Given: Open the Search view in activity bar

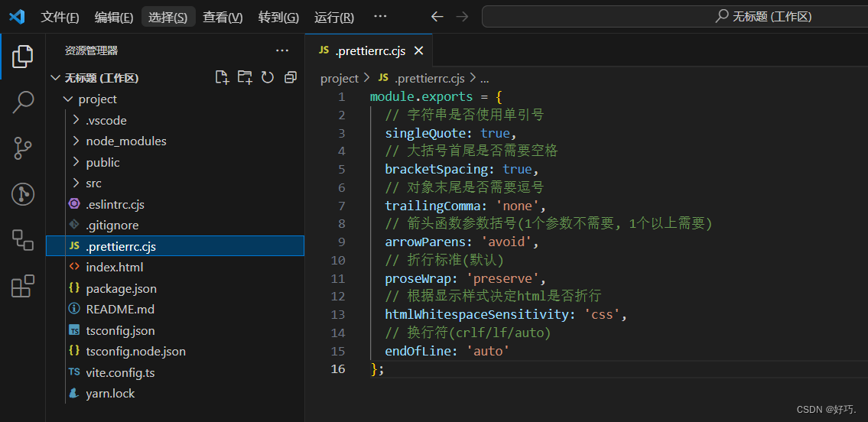Looking at the screenshot, I should click(23, 102).
